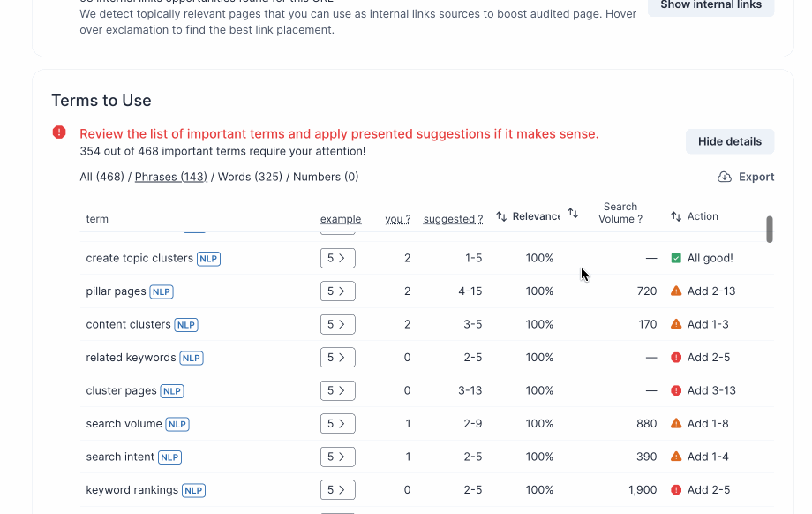Click the sort arrows beside Action header
Image resolution: width=812 pixels, height=514 pixels.
[676, 216]
